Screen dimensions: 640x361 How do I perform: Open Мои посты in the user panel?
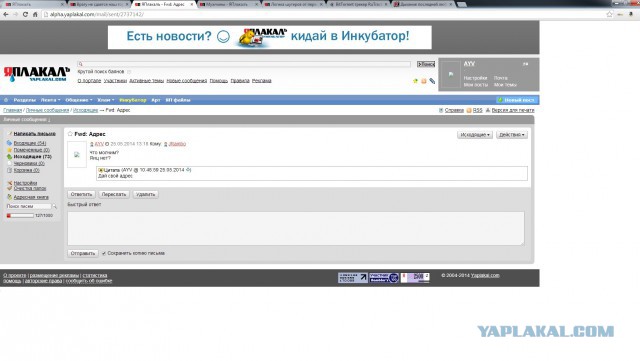[x=476, y=85]
